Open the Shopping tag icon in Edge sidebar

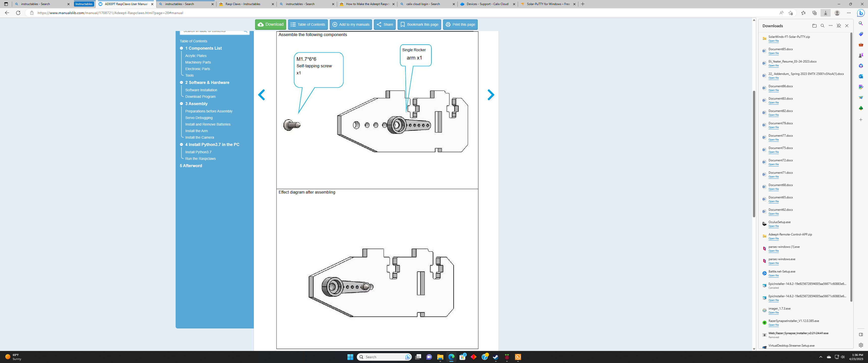[861, 34]
